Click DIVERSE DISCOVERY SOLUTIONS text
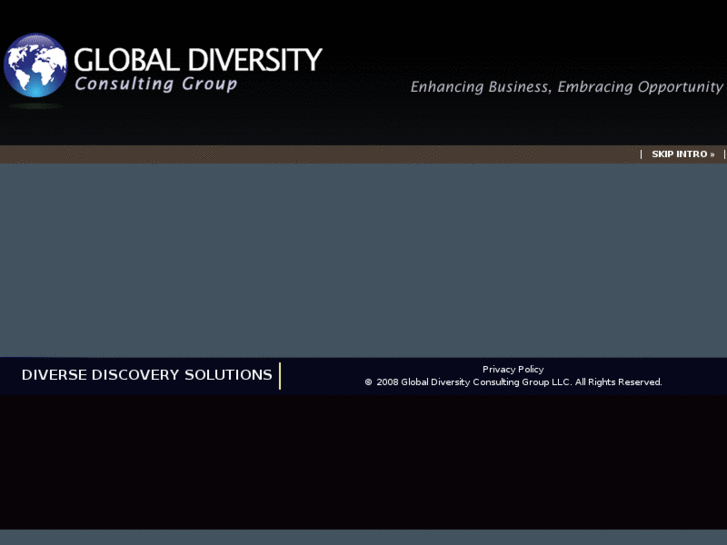 click(x=147, y=375)
